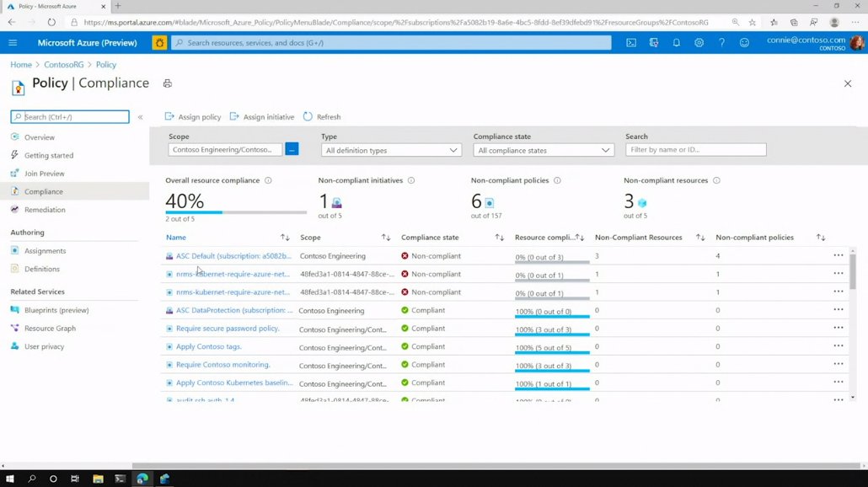Click Assign policy
This screenshot has height=487, width=868.
pyautogui.click(x=193, y=117)
